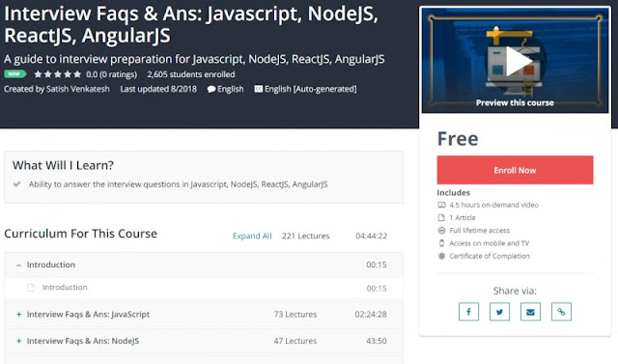
Task: Click the 'What Will I Learn?' heading
Action: [x=63, y=165]
